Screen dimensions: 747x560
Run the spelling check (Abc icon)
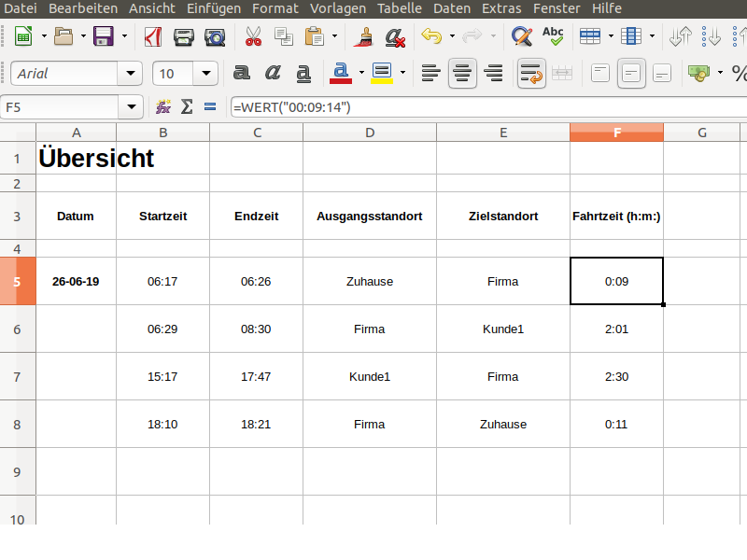[553, 37]
